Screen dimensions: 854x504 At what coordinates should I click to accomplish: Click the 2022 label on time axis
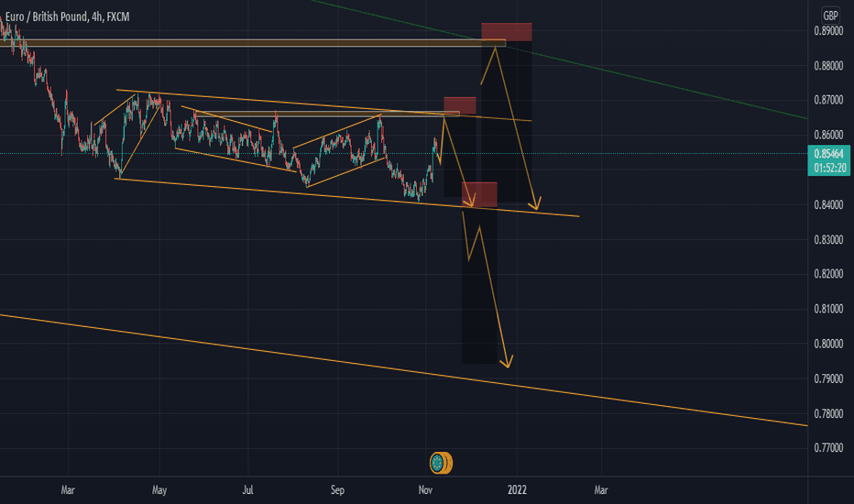[517, 490]
